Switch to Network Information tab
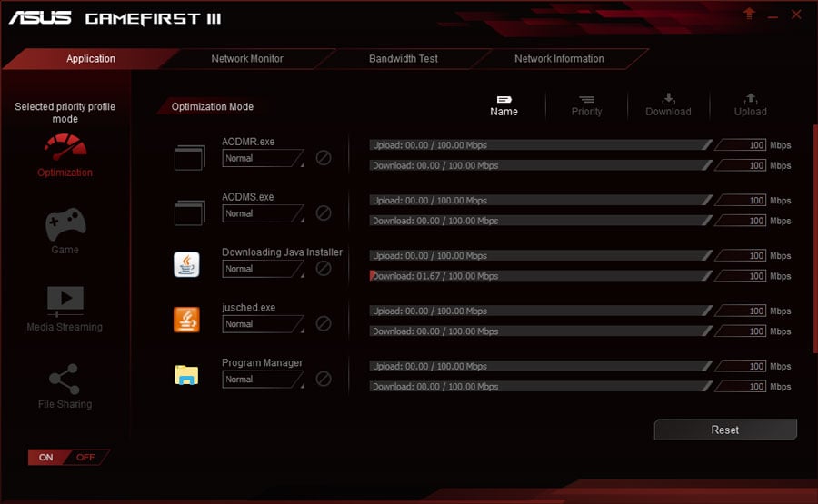The height and width of the screenshot is (504, 818). point(559,58)
